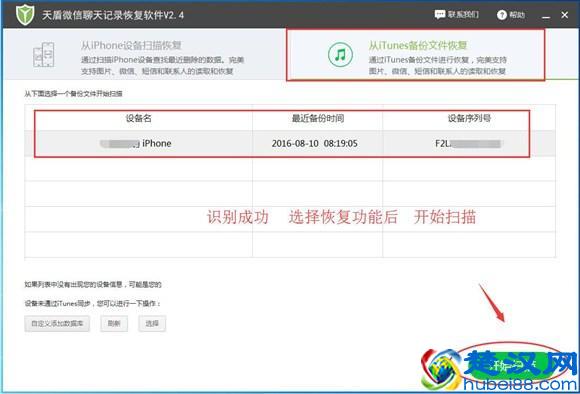This screenshot has height=394, width=580.
Task: Click the green iTunes music note icon
Action: point(340,54)
